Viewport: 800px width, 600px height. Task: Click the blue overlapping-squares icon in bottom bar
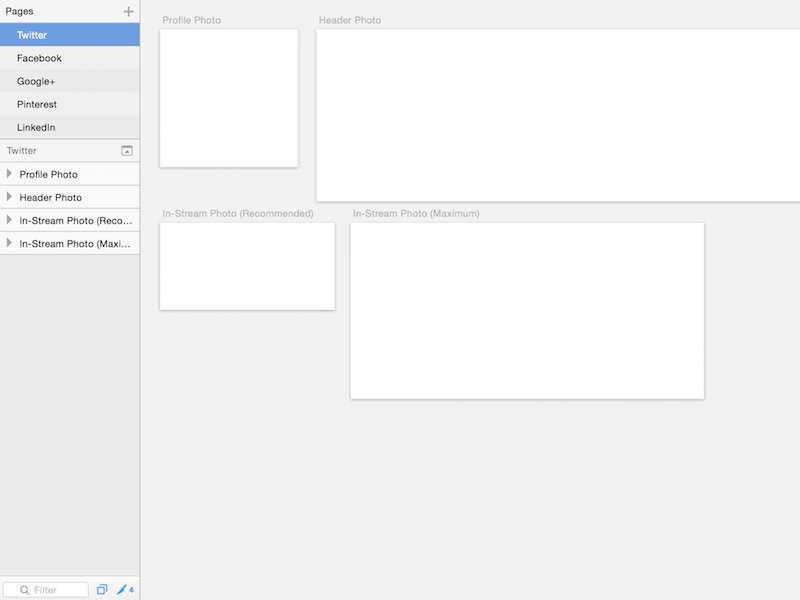[101, 589]
